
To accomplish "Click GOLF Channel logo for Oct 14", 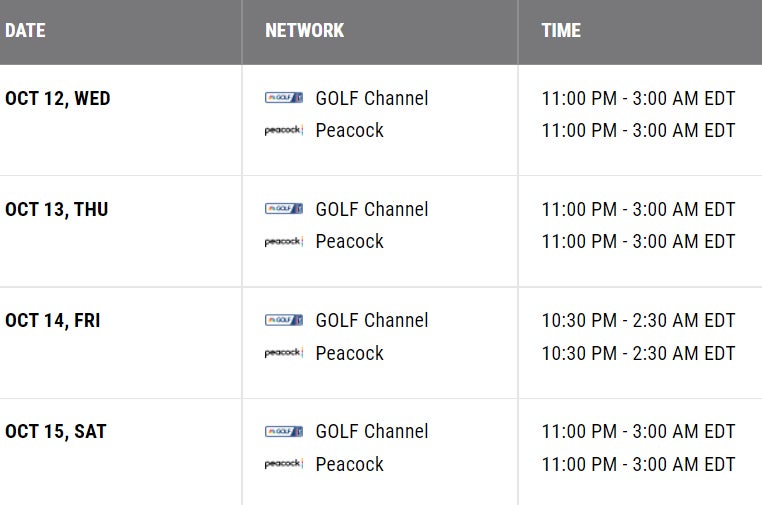I will click(284, 320).
